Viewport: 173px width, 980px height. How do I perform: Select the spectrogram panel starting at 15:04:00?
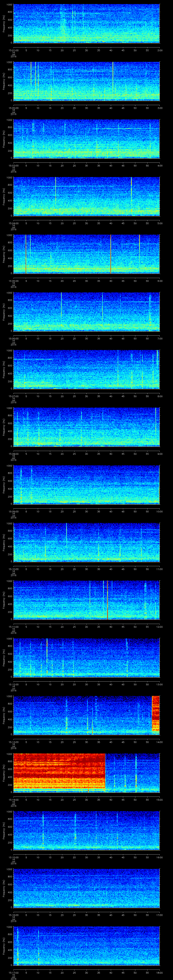tap(87, 196)
